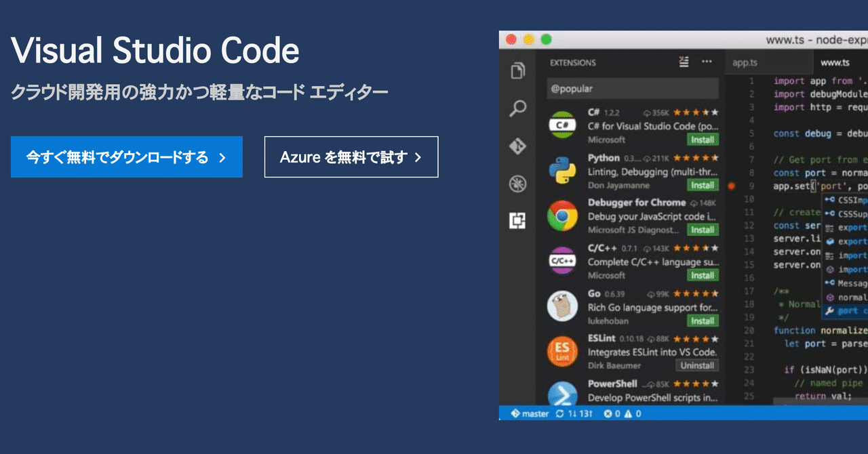Install the Go extension

tap(703, 321)
